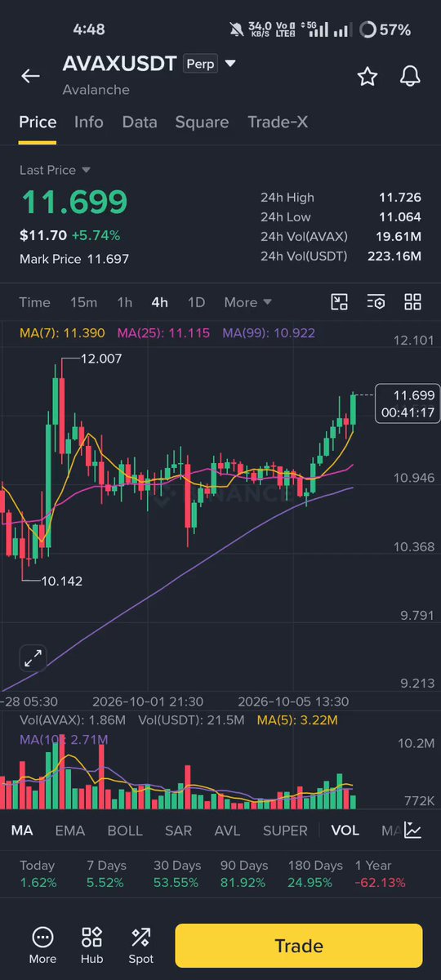This screenshot has height=980, width=441.
Task: Open the Spot market shortcut
Action: (140, 945)
